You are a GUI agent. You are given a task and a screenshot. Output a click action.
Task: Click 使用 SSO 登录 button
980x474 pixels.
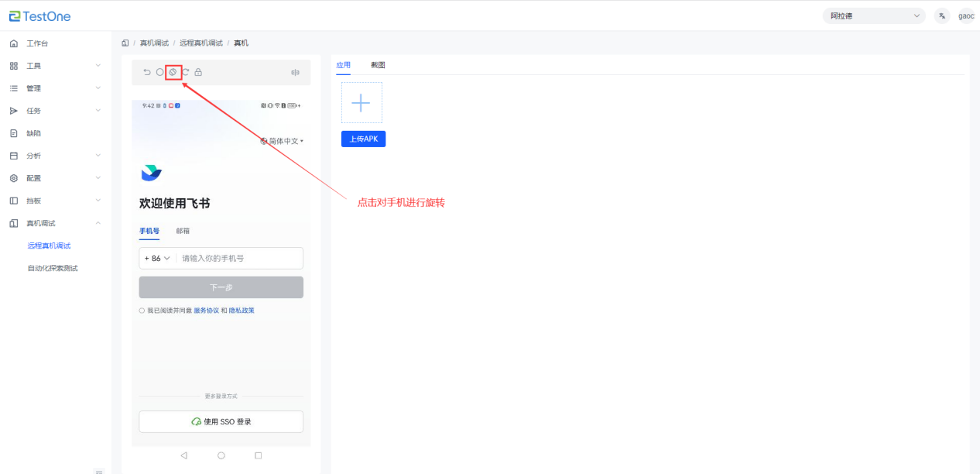[x=221, y=421]
